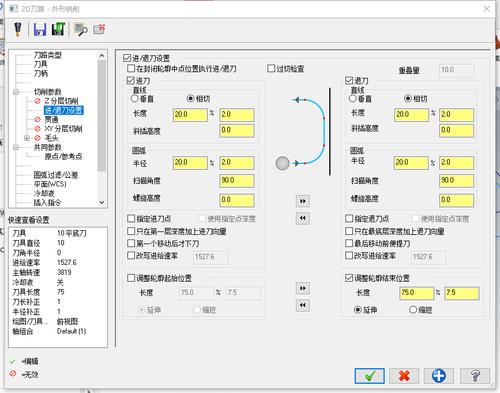Click the end mill tool icon in toolbar

pos(18,29)
